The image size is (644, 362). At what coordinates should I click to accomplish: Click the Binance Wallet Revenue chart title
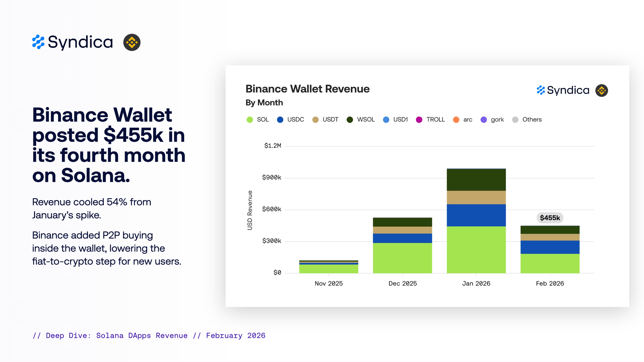(307, 89)
